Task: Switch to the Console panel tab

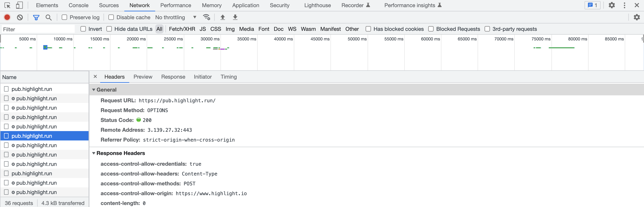Action: click(78, 5)
